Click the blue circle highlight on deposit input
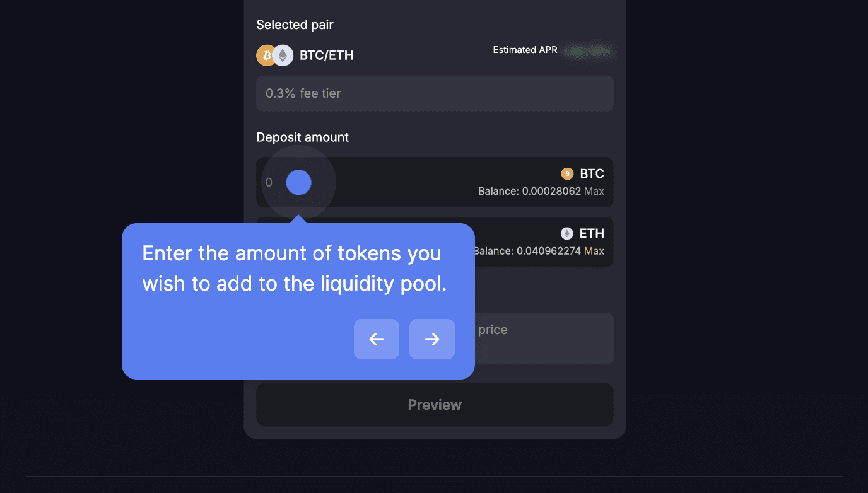Image resolution: width=868 pixels, height=493 pixels. pyautogui.click(x=297, y=182)
